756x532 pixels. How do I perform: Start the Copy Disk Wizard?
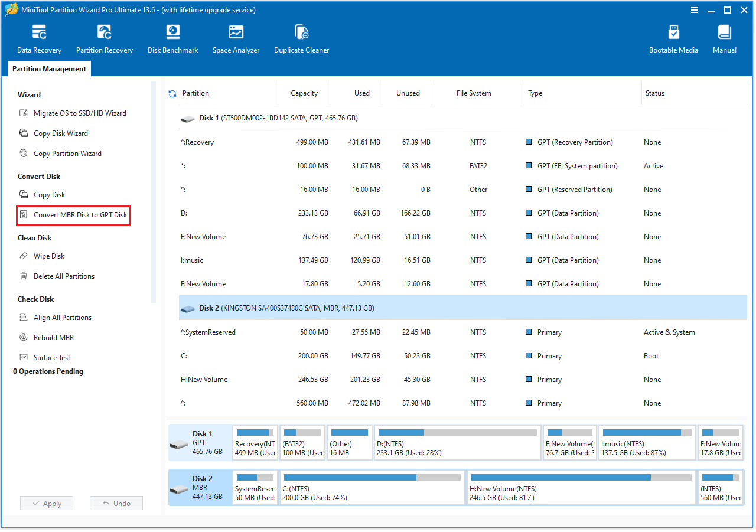54,133
